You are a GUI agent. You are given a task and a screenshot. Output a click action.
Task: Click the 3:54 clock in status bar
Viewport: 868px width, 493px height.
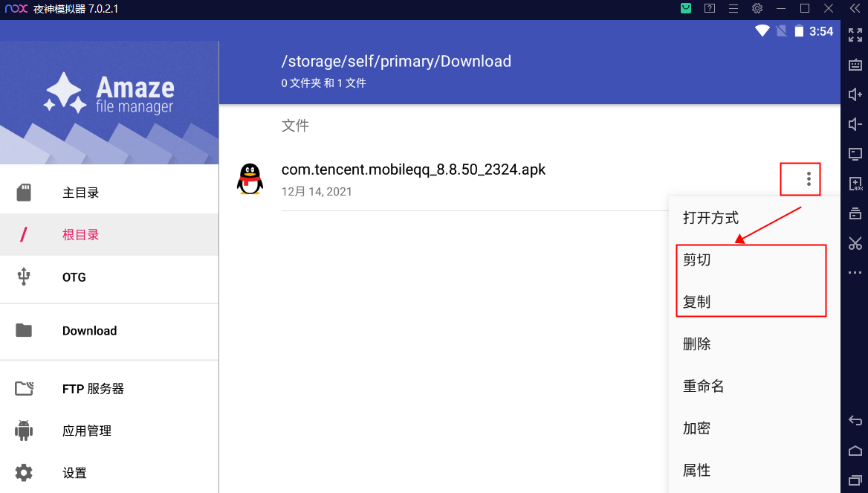tap(821, 31)
